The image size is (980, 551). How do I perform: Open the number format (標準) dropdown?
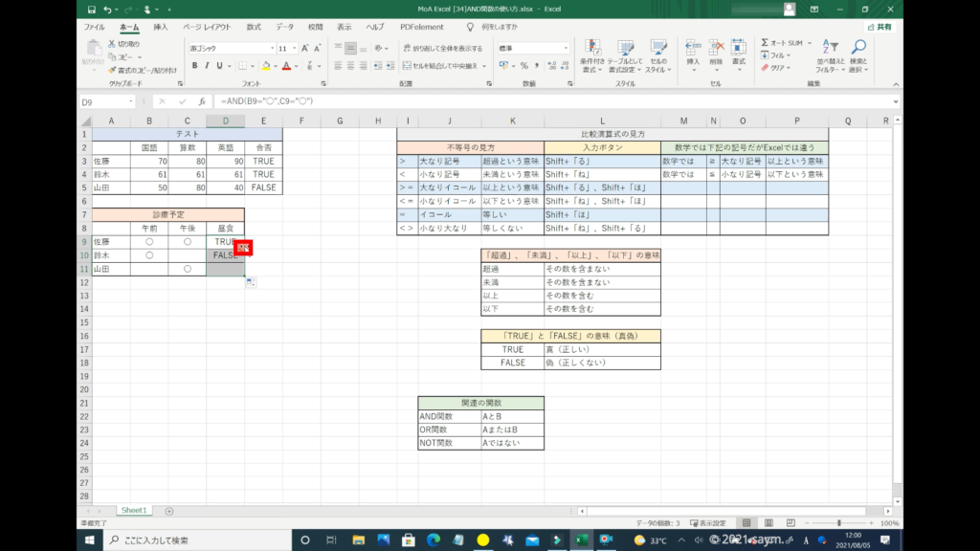coord(565,48)
